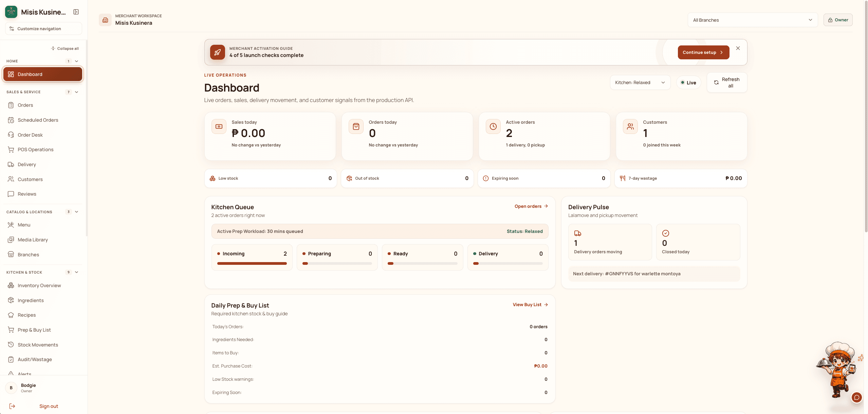This screenshot has height=414, width=868.
Task: Click the Incoming queue progress bar
Action: 252,263
